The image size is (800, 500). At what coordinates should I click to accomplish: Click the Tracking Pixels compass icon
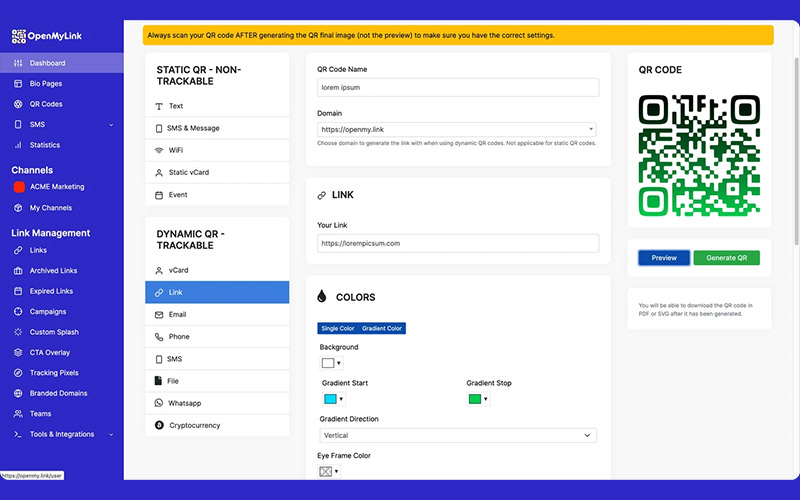pyautogui.click(x=18, y=372)
